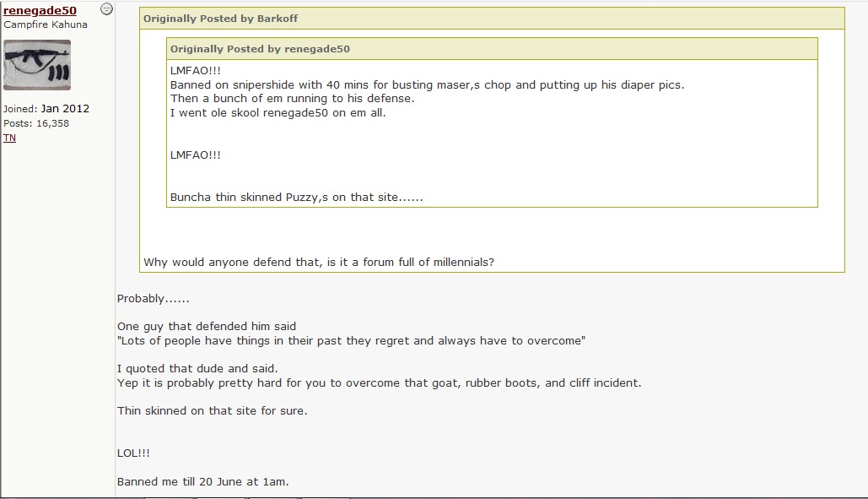Viewport: 868px width, 499px height.
Task: Click the status face icon beside renegade50
Action: tap(106, 8)
